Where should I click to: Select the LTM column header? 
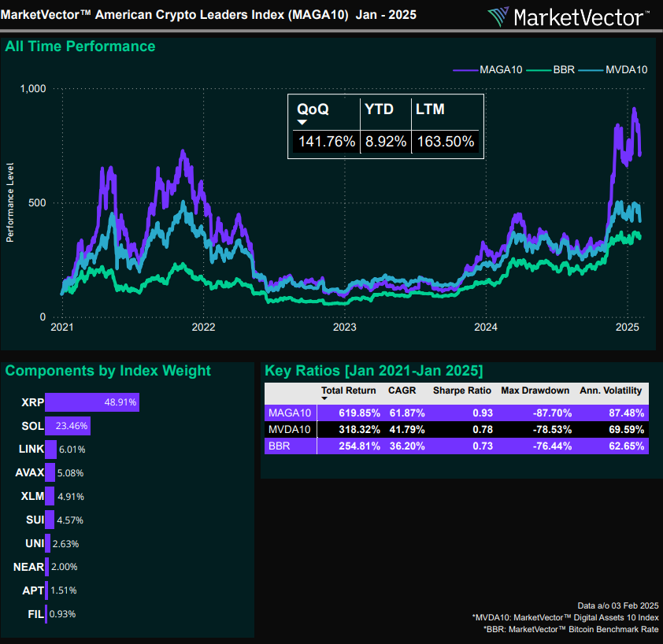(430, 109)
